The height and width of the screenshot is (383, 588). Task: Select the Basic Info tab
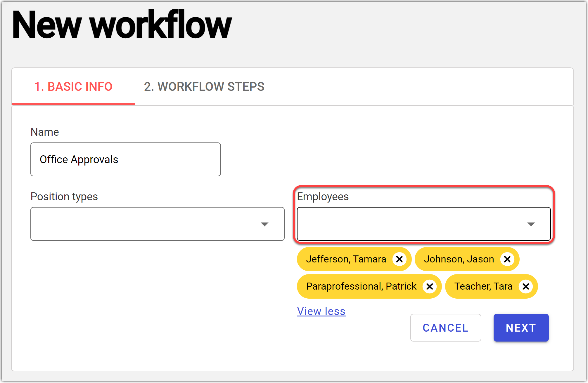[x=73, y=87]
